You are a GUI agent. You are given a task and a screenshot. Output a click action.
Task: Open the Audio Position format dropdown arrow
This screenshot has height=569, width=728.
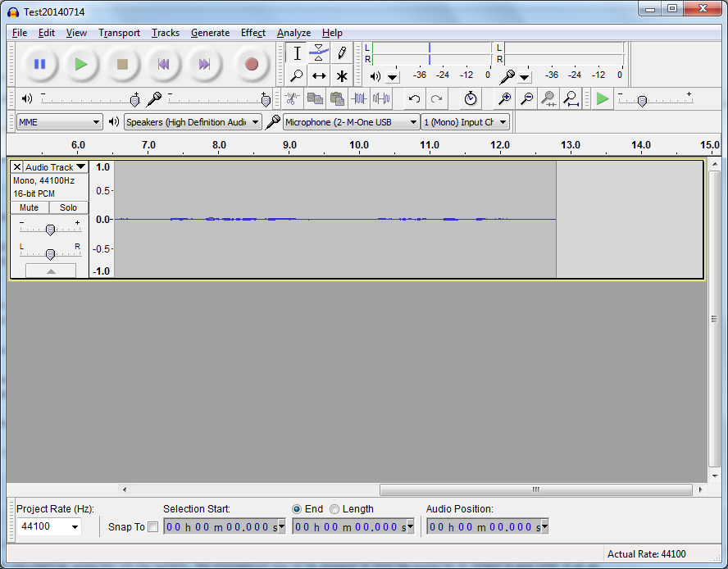coord(544,526)
